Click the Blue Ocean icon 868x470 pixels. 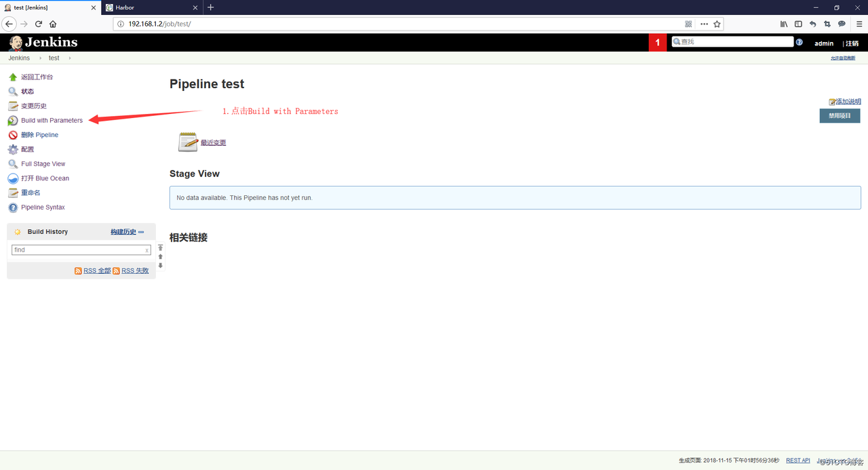pyautogui.click(x=13, y=178)
